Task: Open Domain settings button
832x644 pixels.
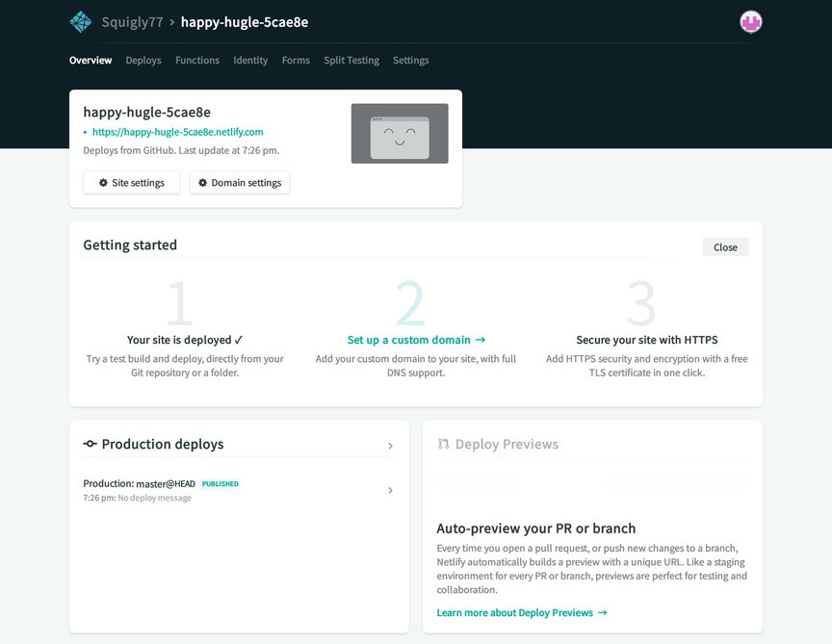Action: 240,183
